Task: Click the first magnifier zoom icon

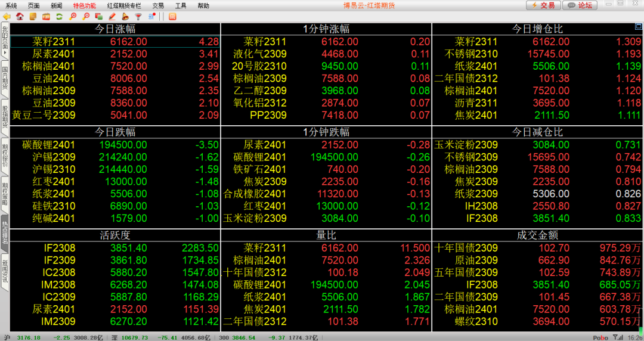Action: point(73,16)
